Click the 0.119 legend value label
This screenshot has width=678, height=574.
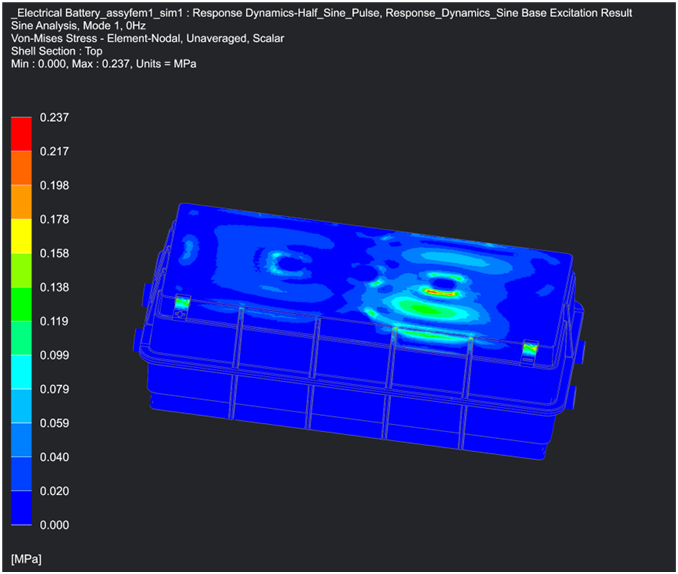pyautogui.click(x=54, y=322)
